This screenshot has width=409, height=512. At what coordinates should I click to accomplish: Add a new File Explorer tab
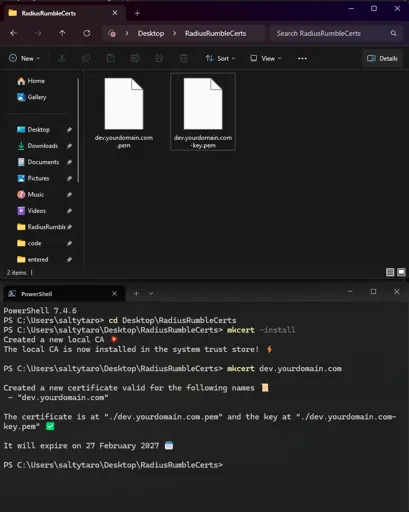tap(137, 13)
